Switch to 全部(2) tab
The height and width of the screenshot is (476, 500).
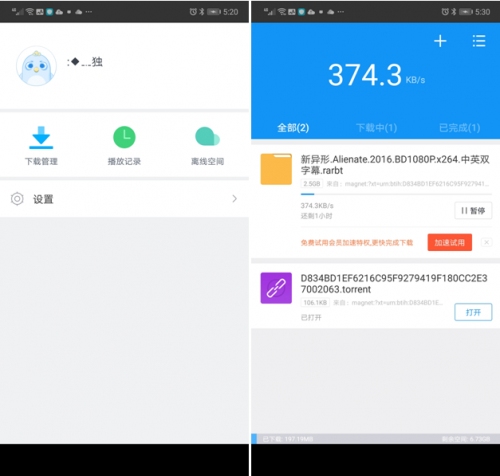[x=293, y=128]
